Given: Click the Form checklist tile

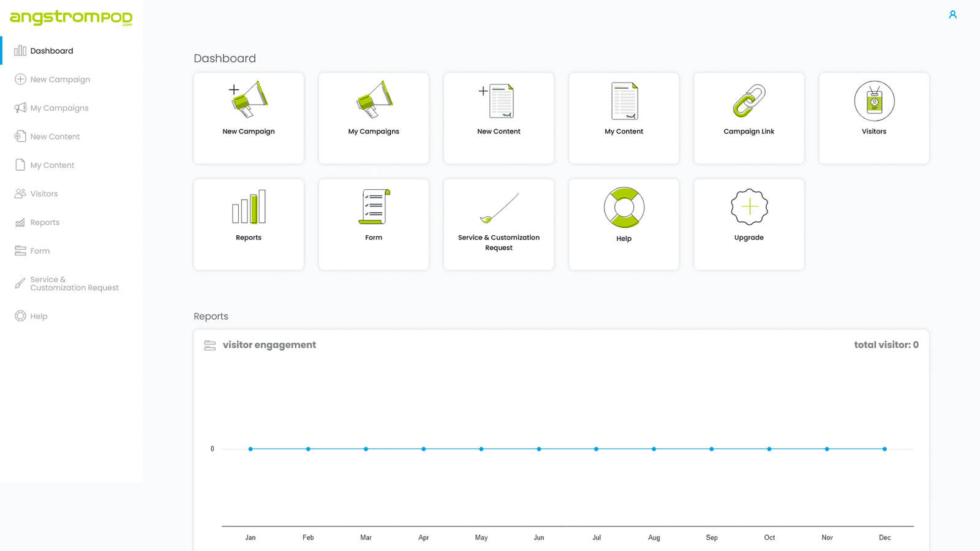Looking at the screenshot, I should tap(374, 223).
